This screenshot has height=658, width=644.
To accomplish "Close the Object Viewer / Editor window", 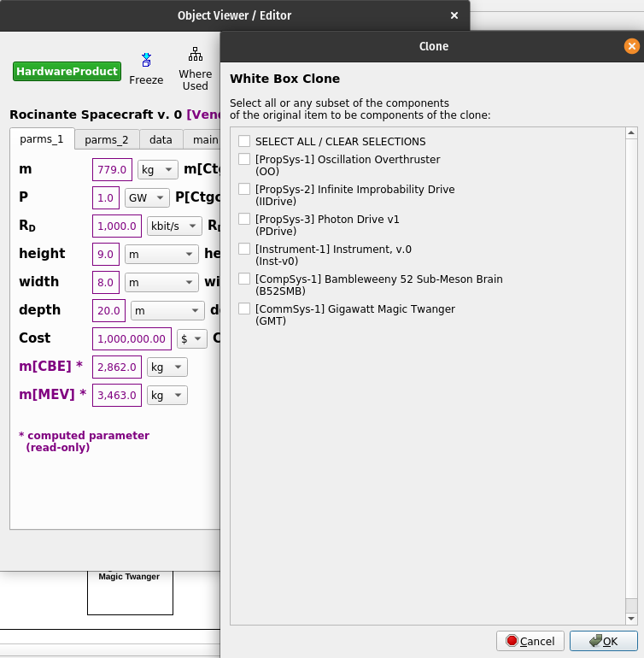I will pos(454,15).
